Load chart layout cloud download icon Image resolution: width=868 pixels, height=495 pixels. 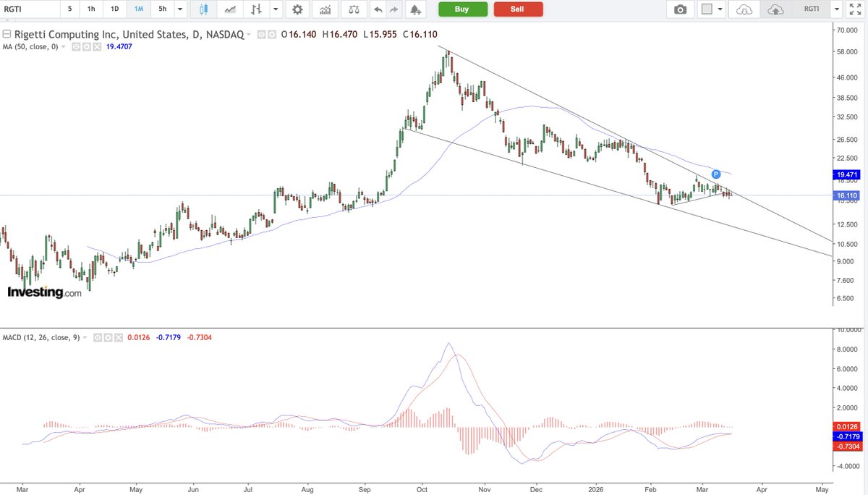744,9
